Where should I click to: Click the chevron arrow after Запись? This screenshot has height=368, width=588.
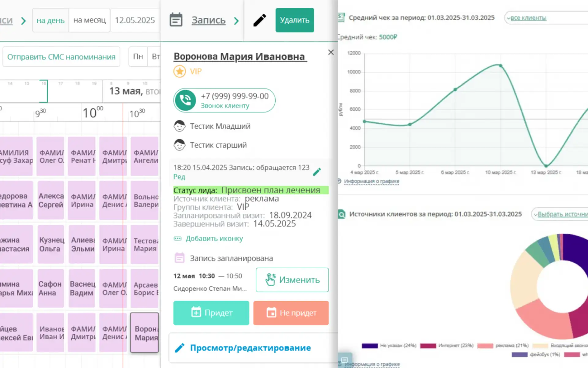(236, 21)
